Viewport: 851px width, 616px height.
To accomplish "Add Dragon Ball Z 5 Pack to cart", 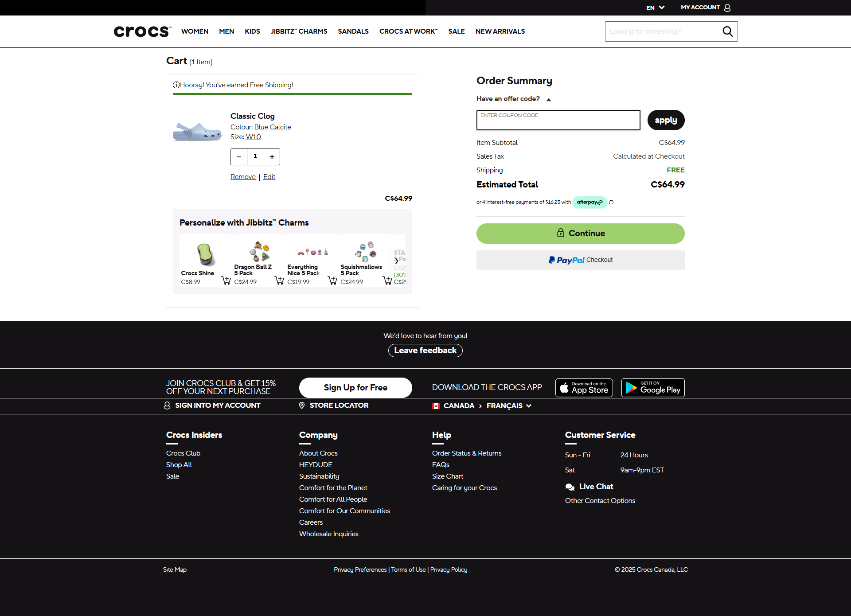I will pyautogui.click(x=279, y=281).
